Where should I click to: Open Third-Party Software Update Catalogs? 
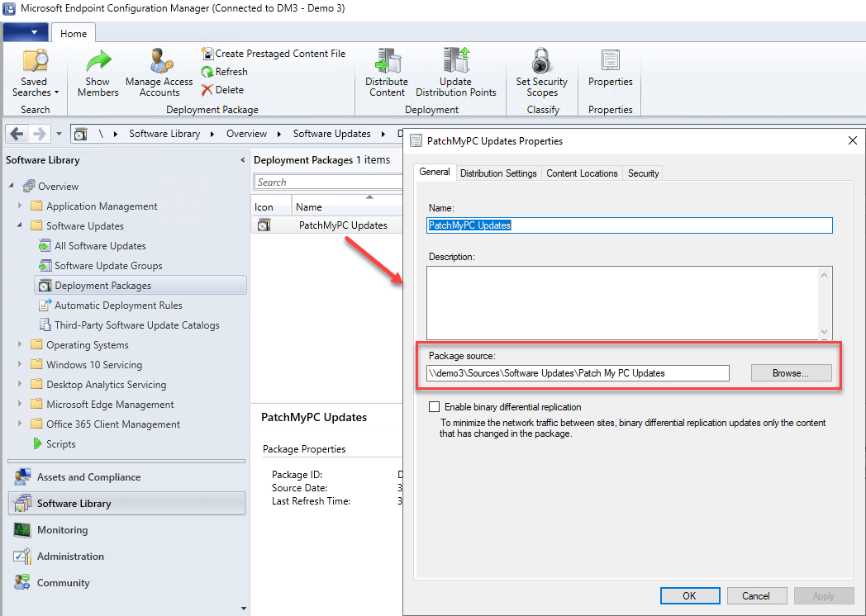pos(136,325)
